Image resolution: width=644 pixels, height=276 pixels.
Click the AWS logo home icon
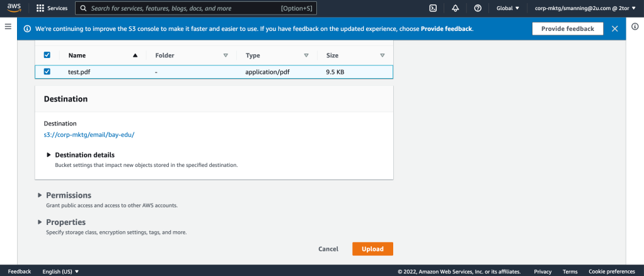coord(14,8)
